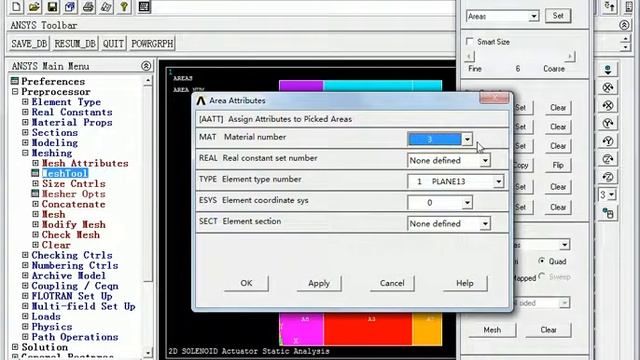Screen dimensions: 640x360
Task: Click the Mesher Opts item icon
Action: pyautogui.click(x=36, y=194)
